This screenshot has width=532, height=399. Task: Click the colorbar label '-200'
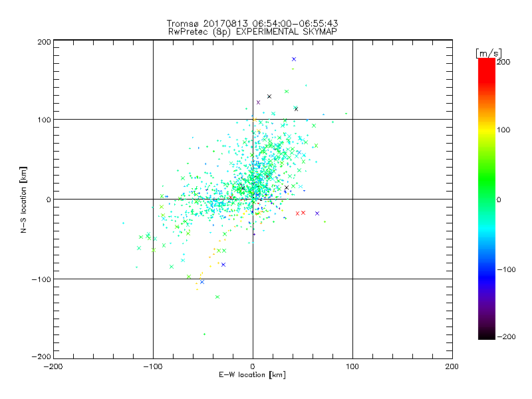tap(506, 336)
